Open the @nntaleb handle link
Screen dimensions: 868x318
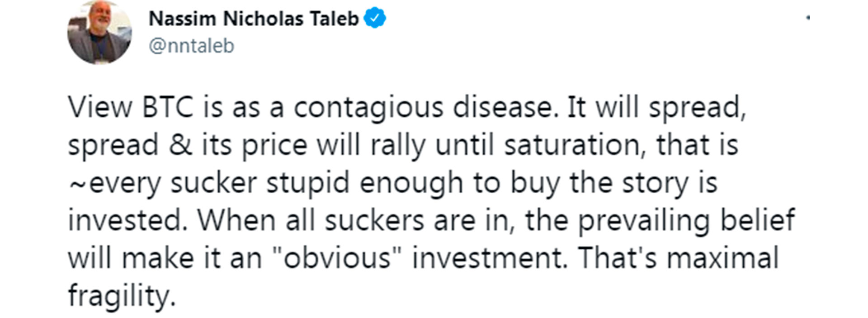pos(192,46)
